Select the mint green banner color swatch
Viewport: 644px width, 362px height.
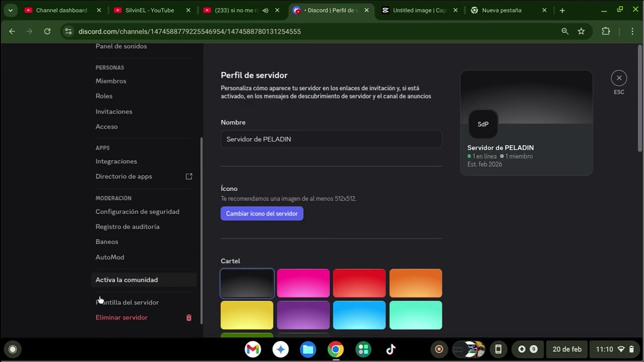point(416,315)
